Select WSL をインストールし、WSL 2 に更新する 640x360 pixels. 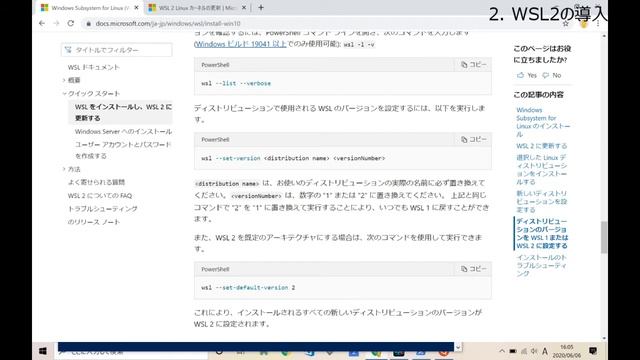pos(123,112)
